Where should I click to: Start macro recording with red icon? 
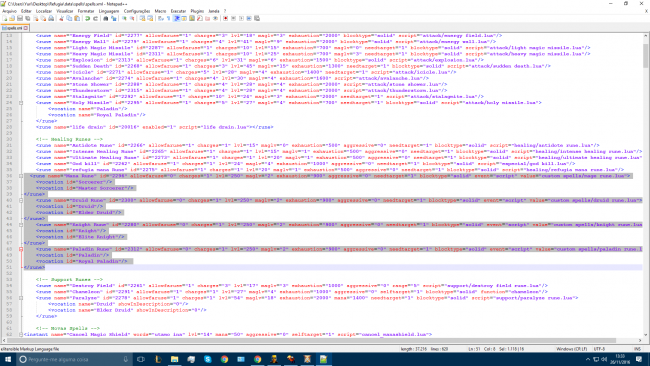coord(225,18)
